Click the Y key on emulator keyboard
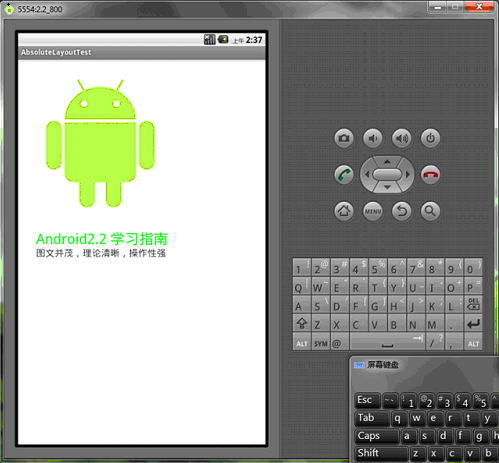The width and height of the screenshot is (499, 463). pyautogui.click(x=397, y=286)
